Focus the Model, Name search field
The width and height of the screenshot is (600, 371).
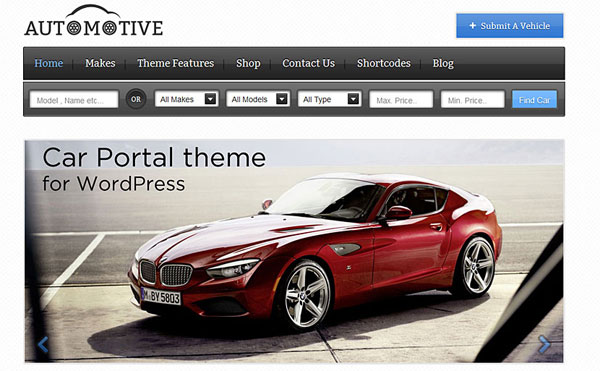click(x=74, y=99)
